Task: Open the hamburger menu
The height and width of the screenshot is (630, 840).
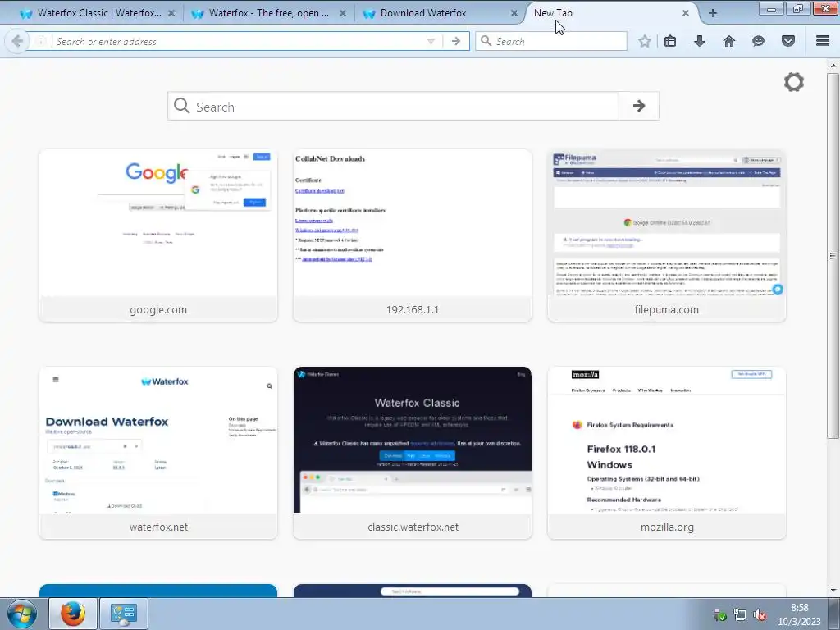Action: pos(823,41)
